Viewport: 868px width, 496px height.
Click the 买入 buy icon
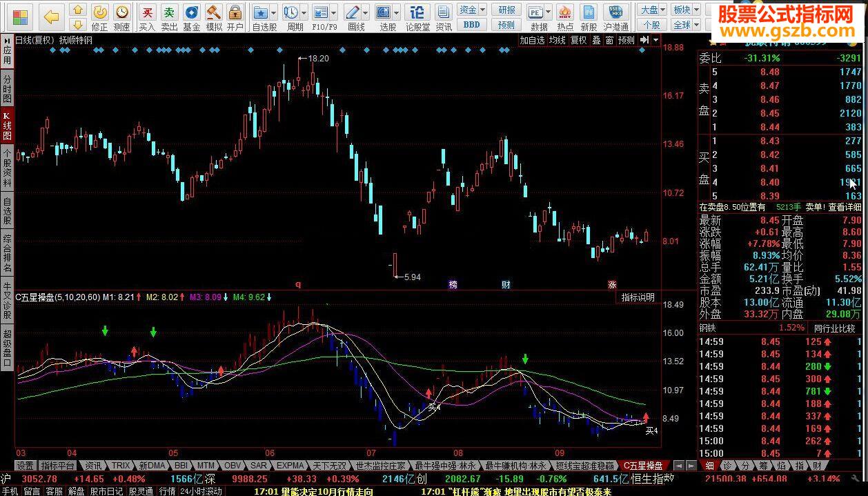point(147,17)
